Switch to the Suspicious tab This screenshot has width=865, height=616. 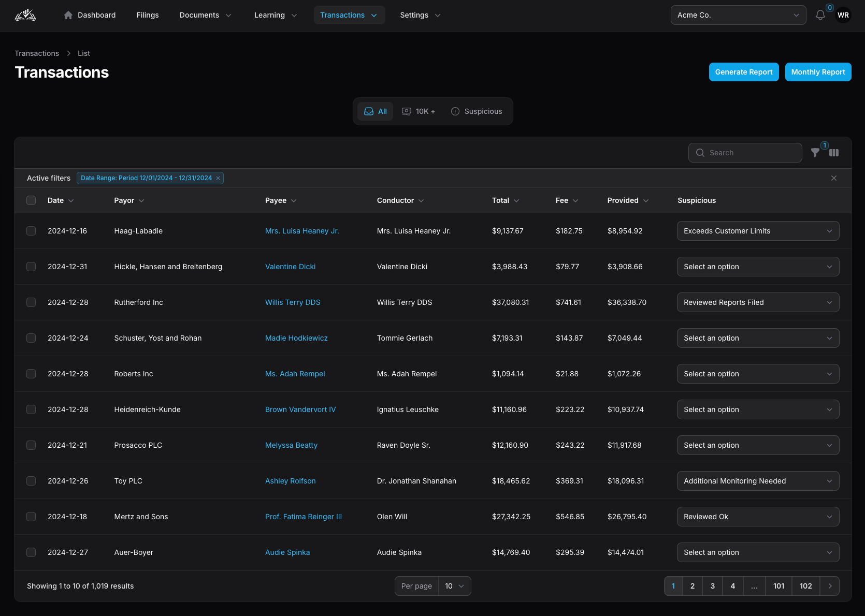point(477,111)
